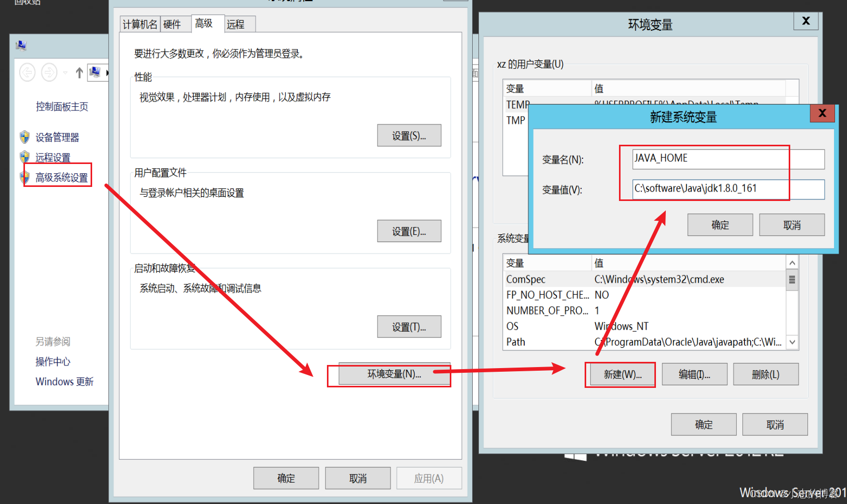Click the shield icon beside 设备管理器

click(24, 137)
